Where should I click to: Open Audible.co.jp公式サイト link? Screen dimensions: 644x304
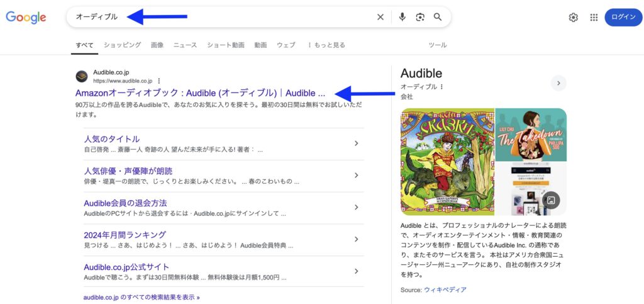pos(126,267)
